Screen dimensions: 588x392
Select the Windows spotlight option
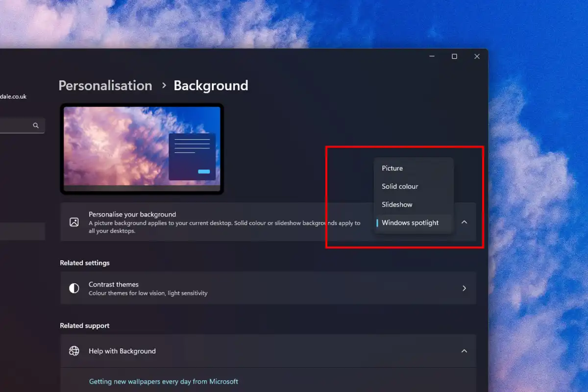410,222
